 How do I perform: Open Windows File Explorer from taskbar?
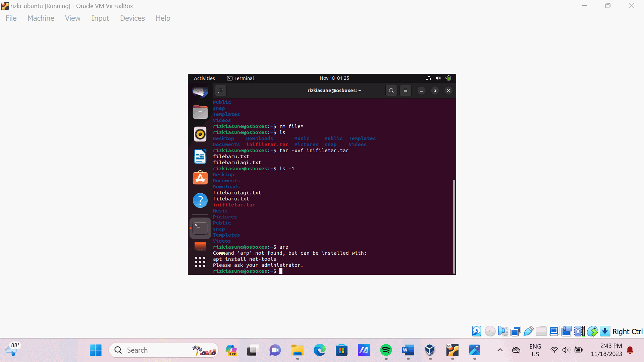(298, 350)
